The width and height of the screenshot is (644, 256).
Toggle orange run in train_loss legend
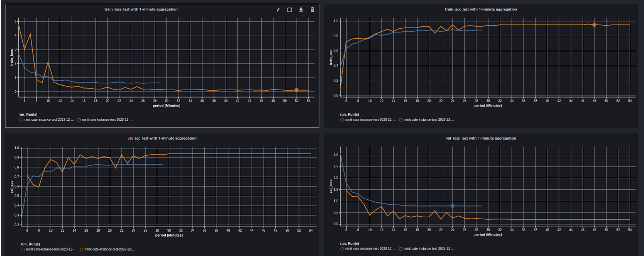tap(79, 120)
